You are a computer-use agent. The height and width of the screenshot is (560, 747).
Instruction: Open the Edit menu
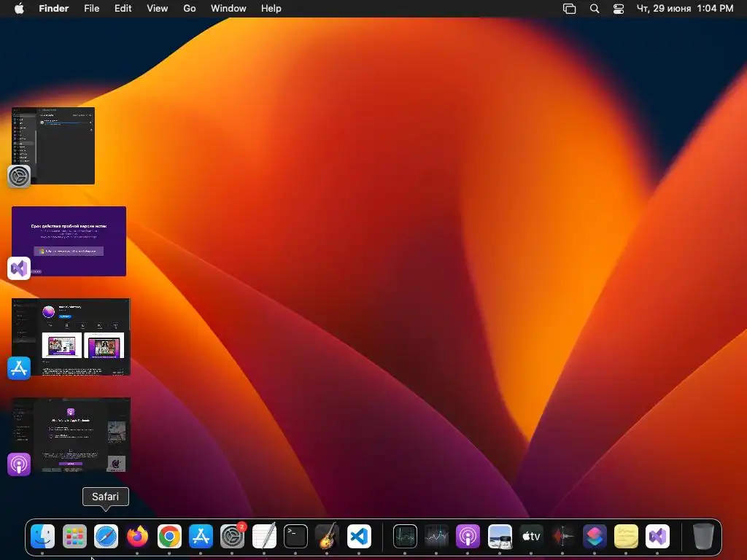click(123, 8)
